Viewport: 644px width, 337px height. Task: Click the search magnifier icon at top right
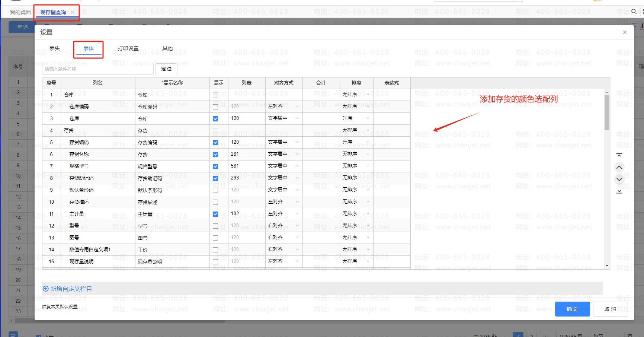[x=634, y=12]
